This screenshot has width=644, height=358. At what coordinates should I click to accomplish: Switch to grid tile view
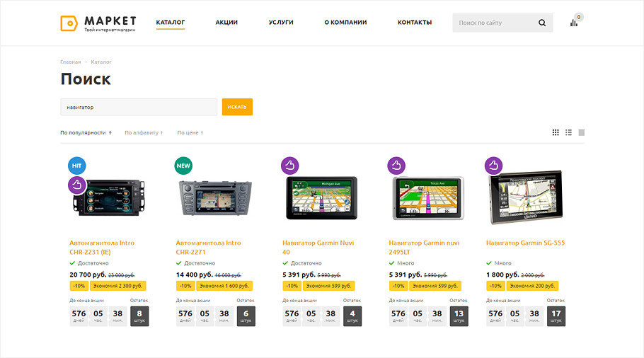(556, 132)
